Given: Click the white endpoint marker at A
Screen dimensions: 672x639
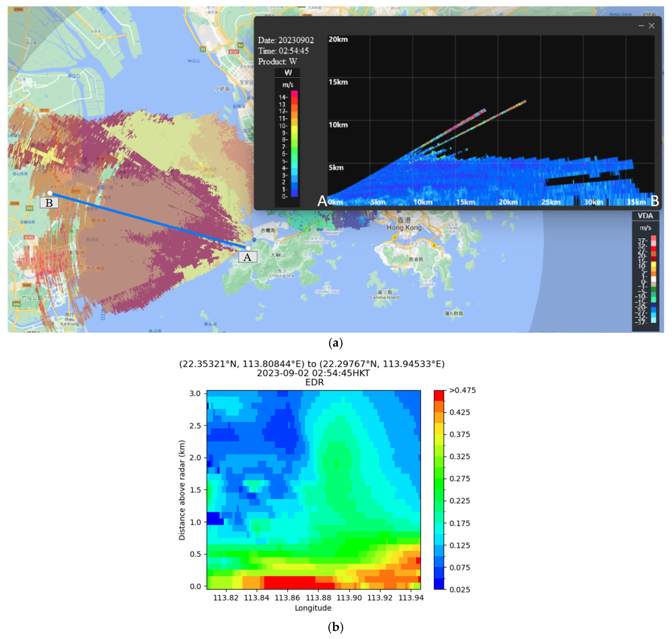Looking at the screenshot, I should coord(248,248).
